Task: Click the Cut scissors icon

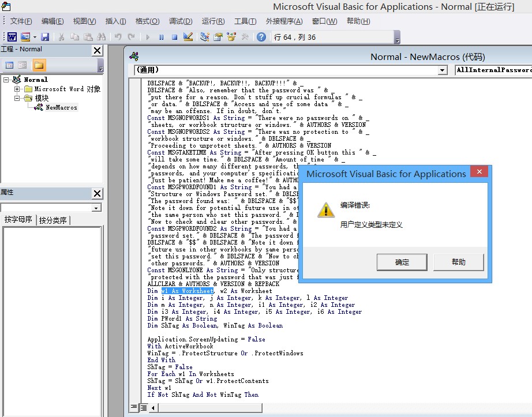Action: click(x=61, y=36)
